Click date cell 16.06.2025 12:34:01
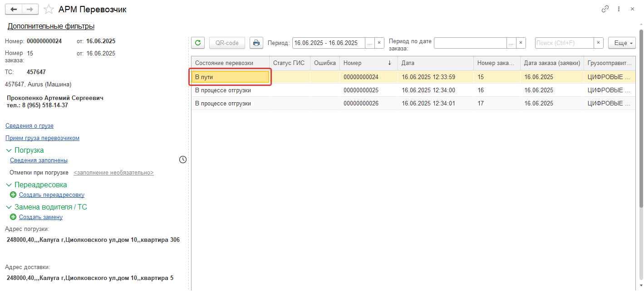This screenshot has width=644, height=295. 436,103
